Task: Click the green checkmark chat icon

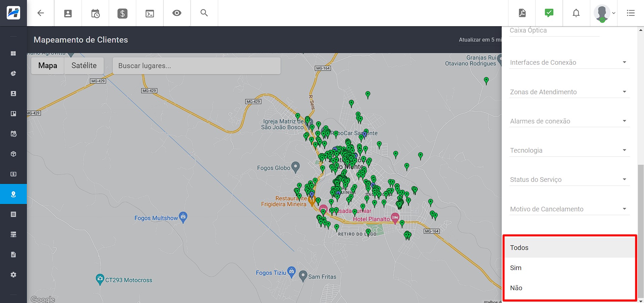Action: click(549, 13)
